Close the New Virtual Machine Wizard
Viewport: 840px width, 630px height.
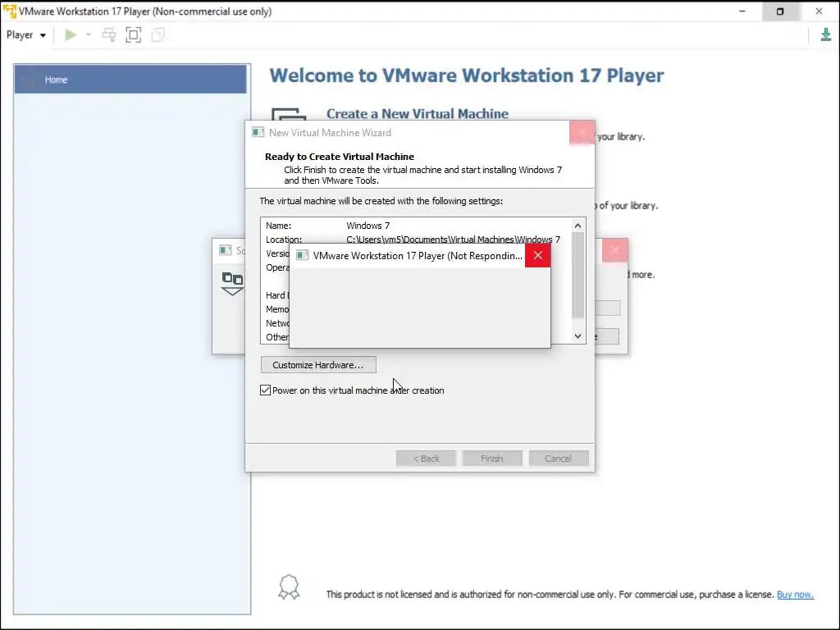(582, 132)
